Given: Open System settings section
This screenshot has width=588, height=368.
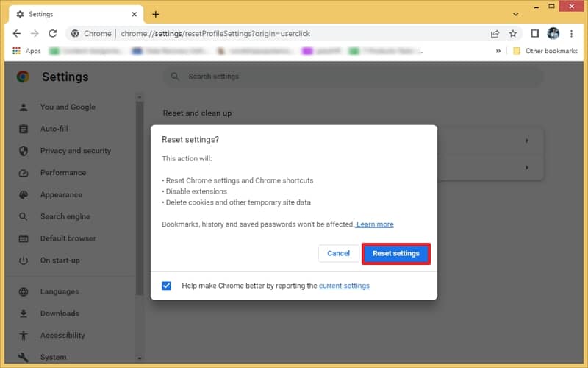Looking at the screenshot, I should click(x=53, y=357).
